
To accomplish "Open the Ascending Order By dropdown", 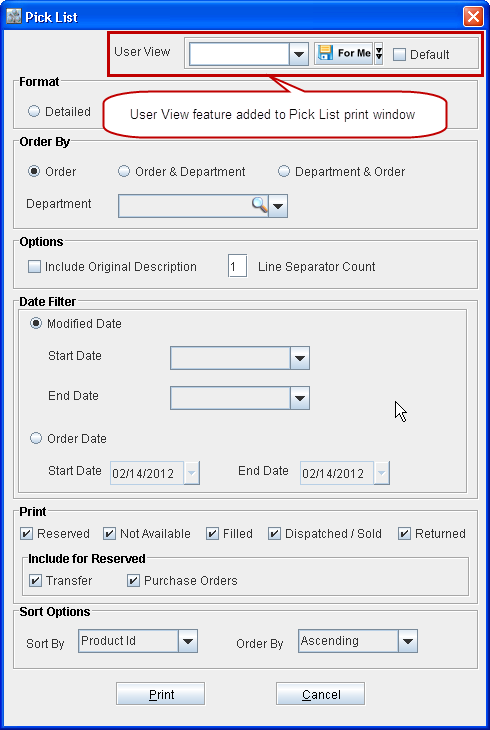I will click(408, 641).
